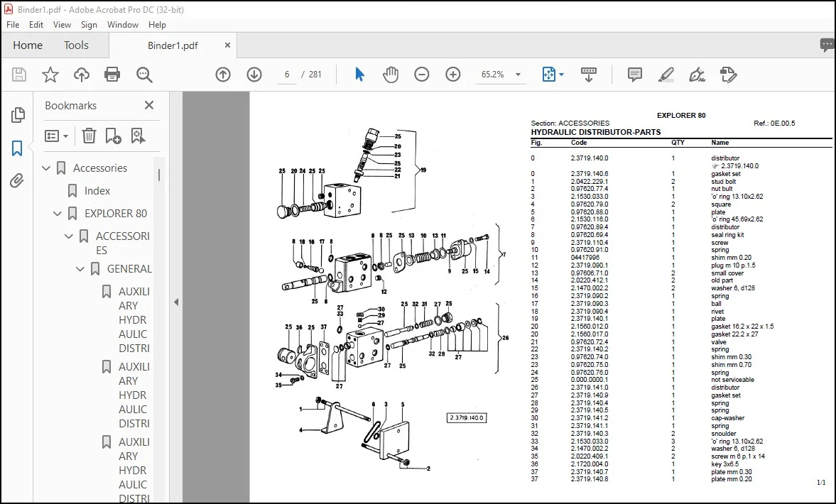Open the attachments paperclip panel
The height and width of the screenshot is (504, 836).
tap(17, 181)
